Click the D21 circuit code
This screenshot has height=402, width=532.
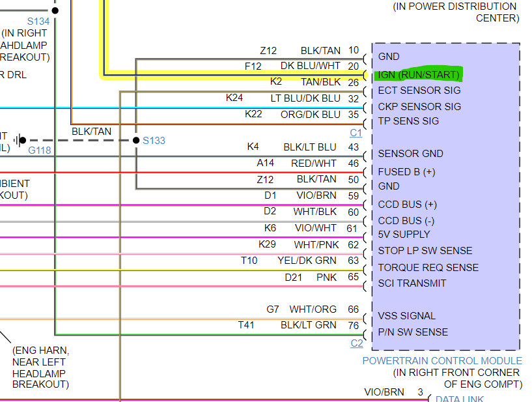(x=294, y=278)
